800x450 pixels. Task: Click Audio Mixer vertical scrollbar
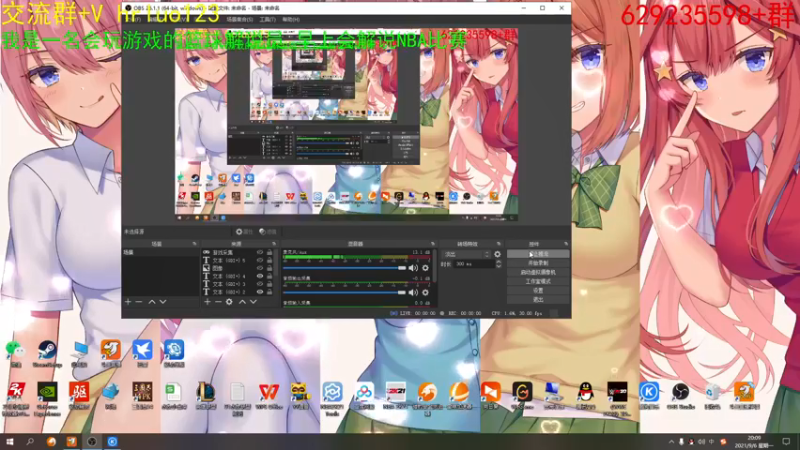click(435, 265)
